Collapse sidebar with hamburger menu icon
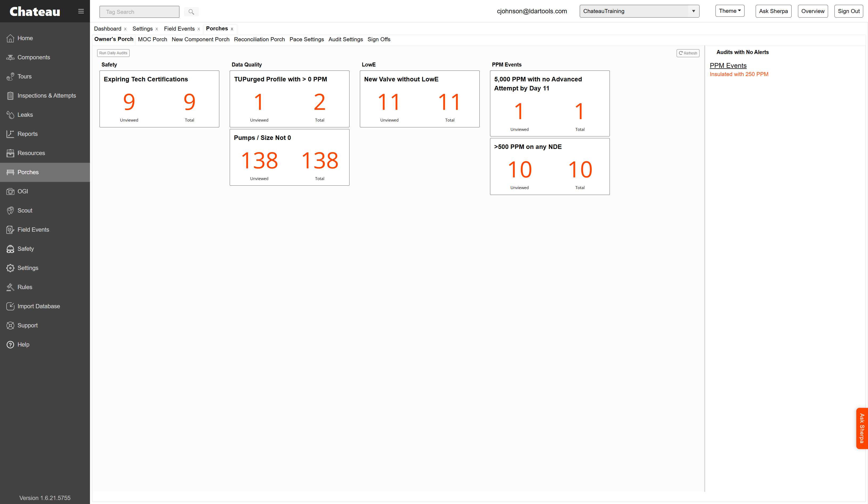868x504 pixels. click(x=81, y=11)
